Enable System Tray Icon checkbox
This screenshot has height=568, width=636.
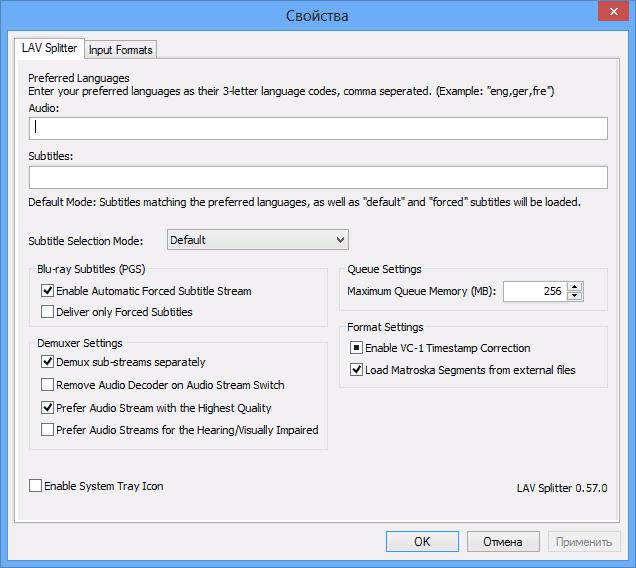(35, 486)
